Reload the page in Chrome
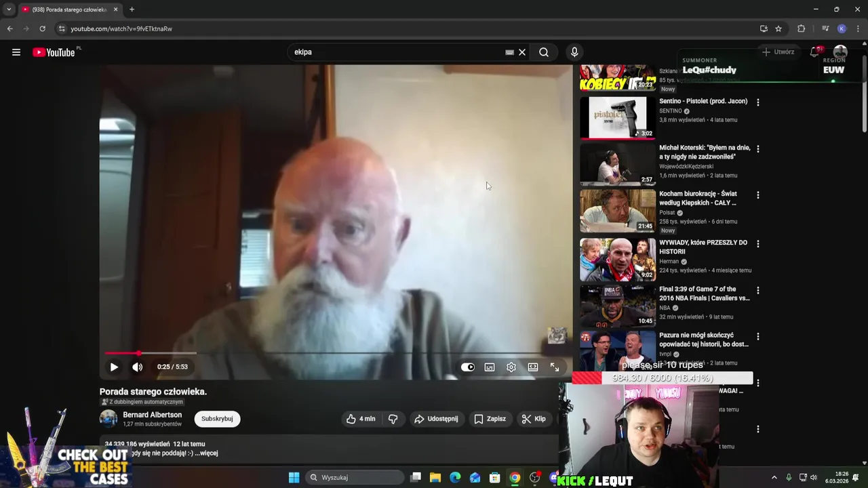The height and width of the screenshot is (488, 868). [x=42, y=28]
